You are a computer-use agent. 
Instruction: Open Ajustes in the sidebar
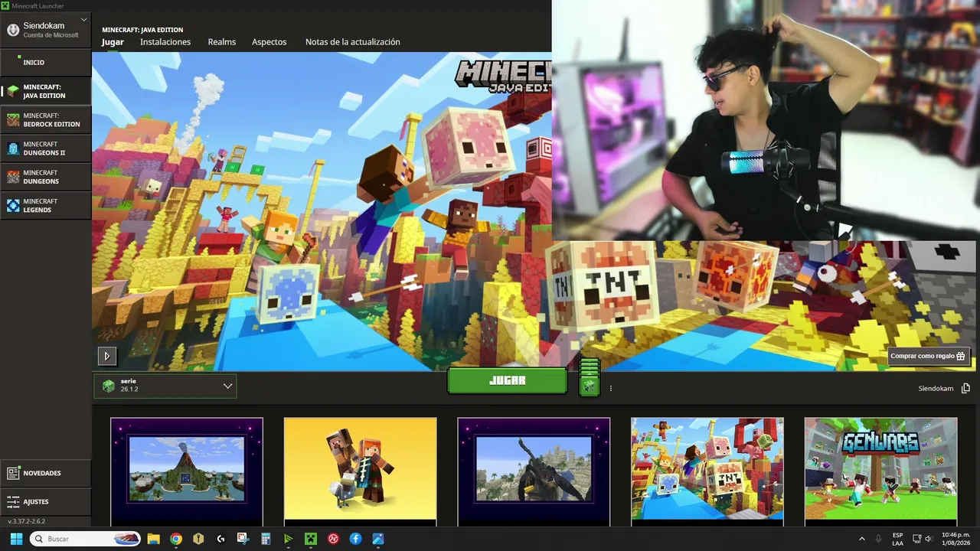[x=46, y=502]
